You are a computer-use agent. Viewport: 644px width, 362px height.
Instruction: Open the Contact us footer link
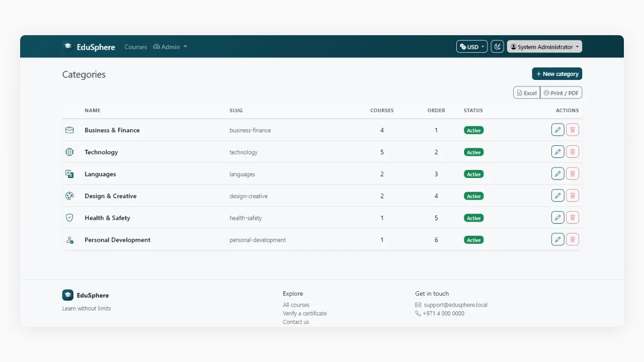point(296,322)
